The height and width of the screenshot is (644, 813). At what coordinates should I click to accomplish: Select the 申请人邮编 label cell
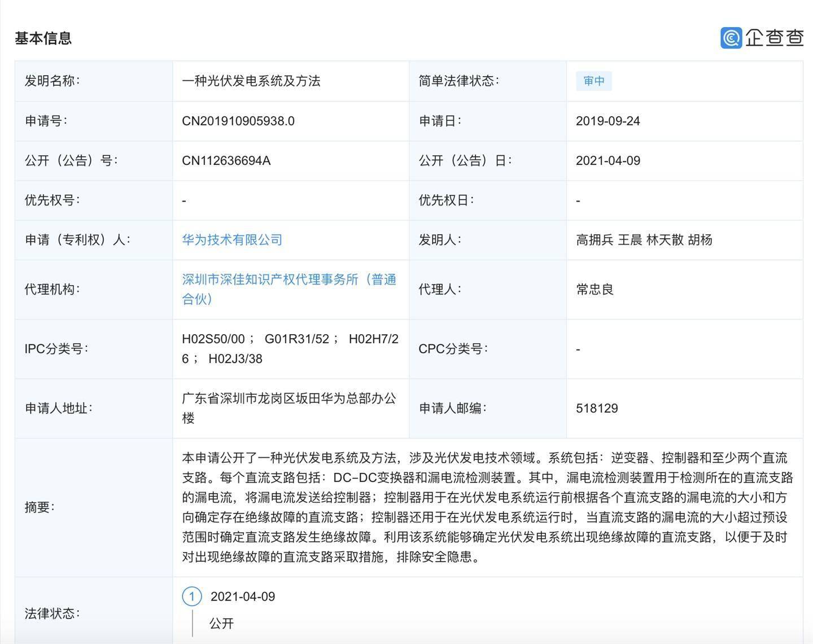[488, 409]
